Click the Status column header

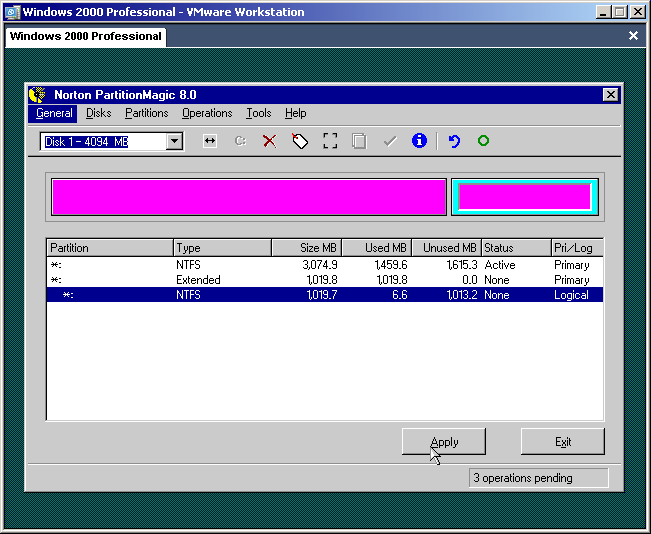click(x=516, y=248)
